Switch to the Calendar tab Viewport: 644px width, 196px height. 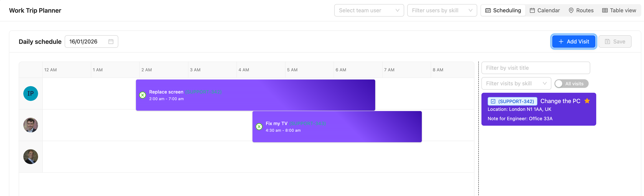click(545, 10)
